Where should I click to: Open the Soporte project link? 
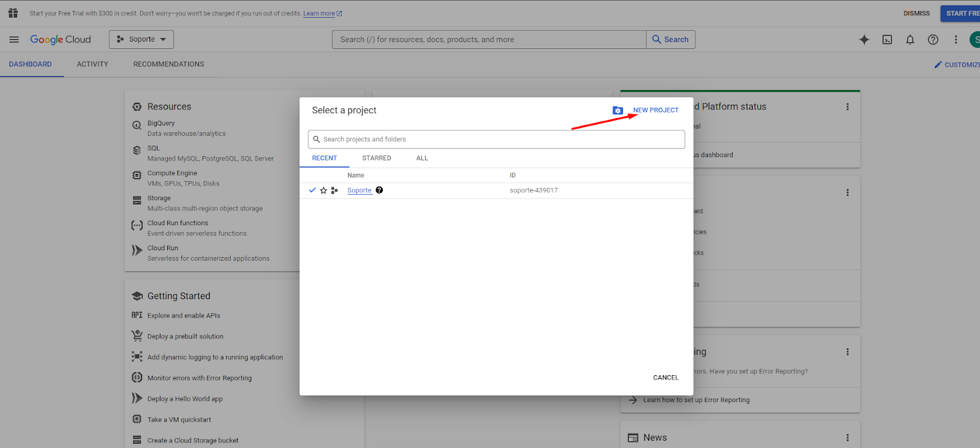360,190
